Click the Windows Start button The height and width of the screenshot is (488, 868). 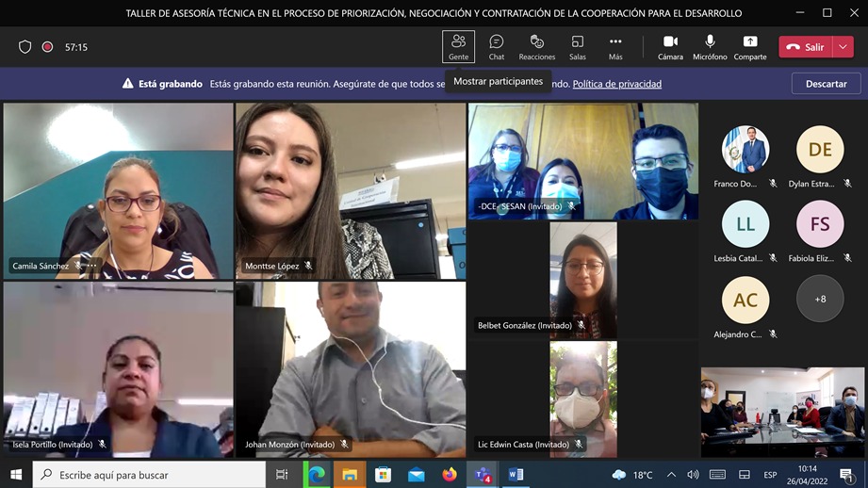16,475
